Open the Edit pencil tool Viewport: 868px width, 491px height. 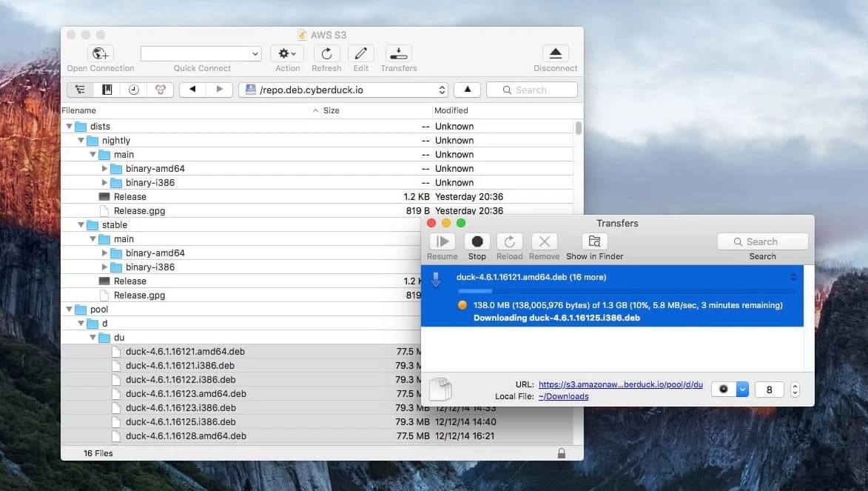[360, 54]
